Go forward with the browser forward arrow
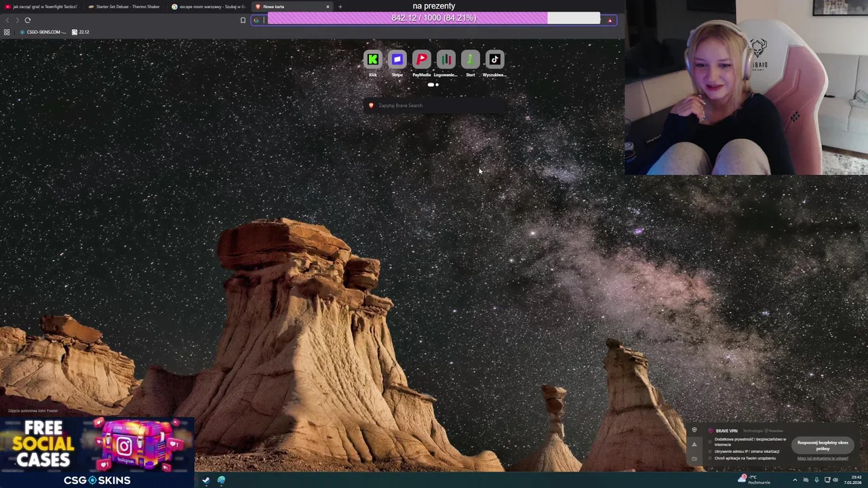868x488 pixels. click(17, 20)
